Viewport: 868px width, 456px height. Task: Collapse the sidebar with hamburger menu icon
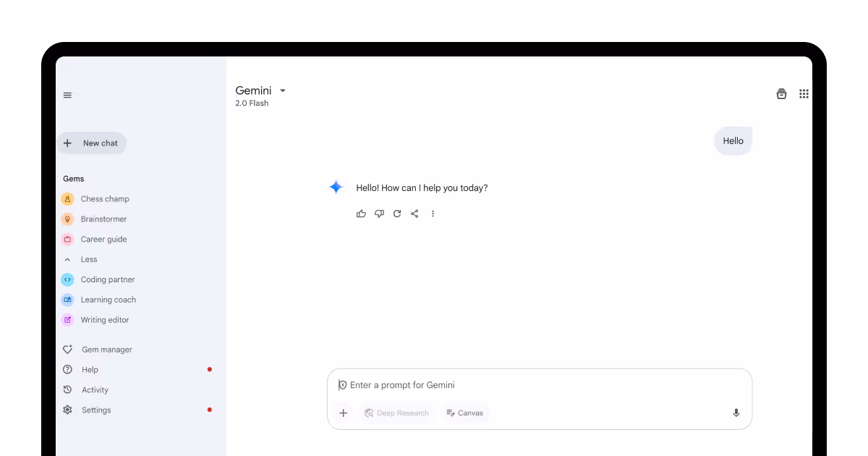67,95
